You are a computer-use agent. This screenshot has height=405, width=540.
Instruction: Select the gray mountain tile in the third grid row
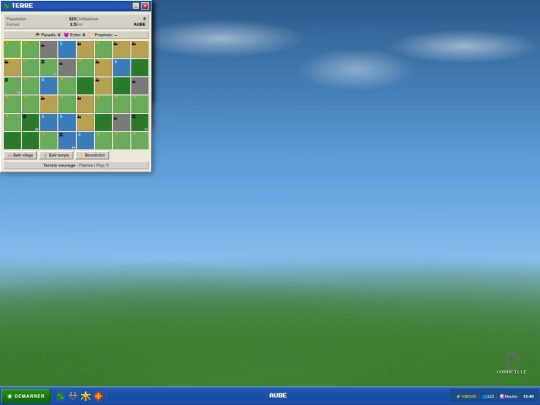click(x=140, y=86)
